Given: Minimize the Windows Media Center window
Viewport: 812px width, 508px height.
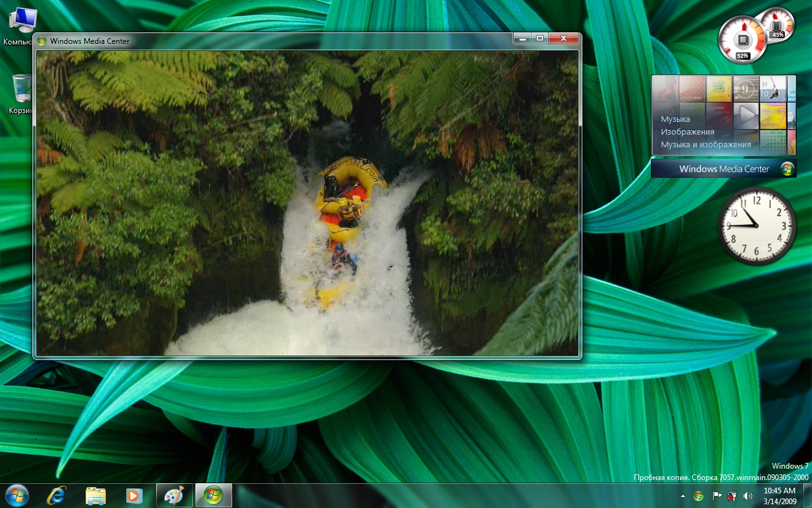Looking at the screenshot, I should tap(522, 39).
